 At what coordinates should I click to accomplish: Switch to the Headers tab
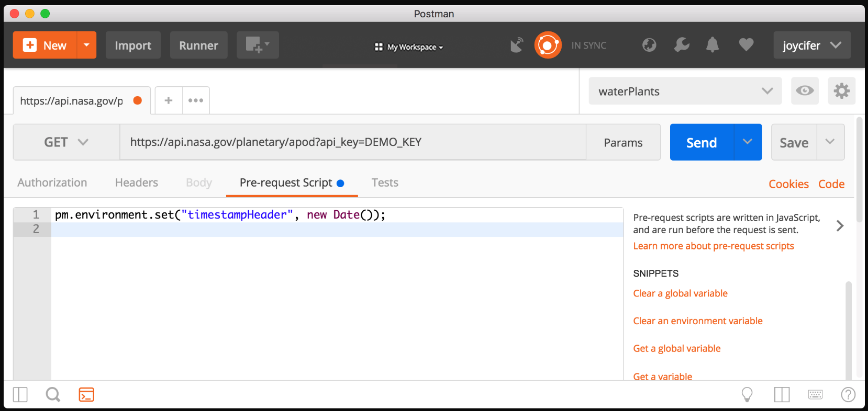(137, 182)
